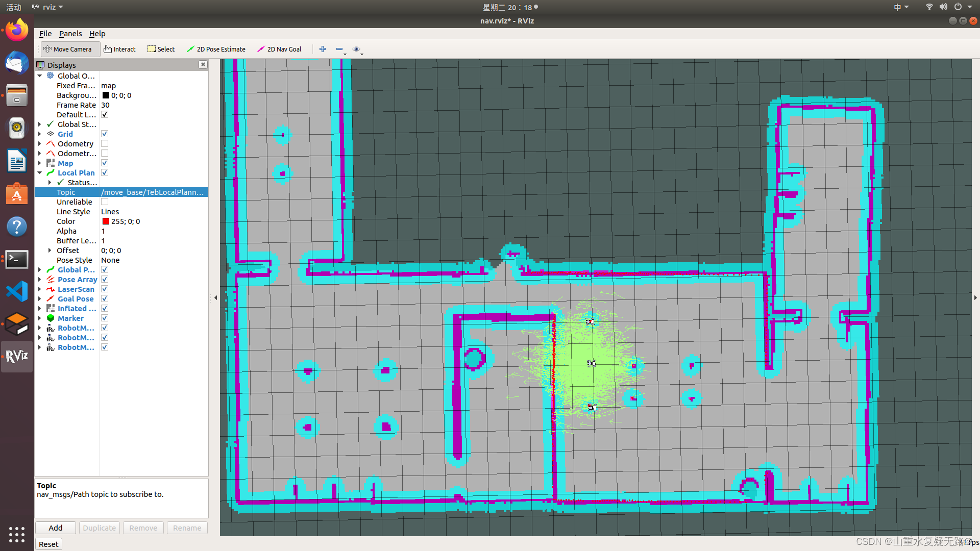
Task: Open LibreOffice Writer from the dock
Action: point(17,161)
